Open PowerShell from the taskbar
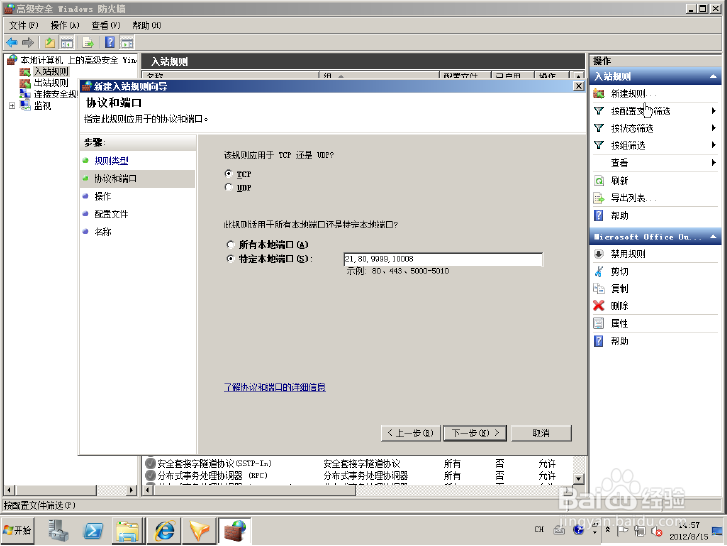727x546 pixels. pos(93,531)
